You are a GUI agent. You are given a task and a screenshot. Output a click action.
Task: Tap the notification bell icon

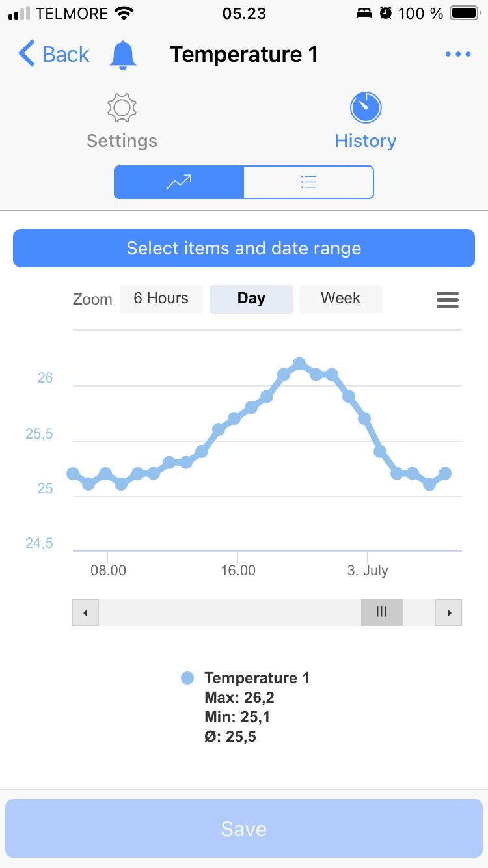click(123, 55)
